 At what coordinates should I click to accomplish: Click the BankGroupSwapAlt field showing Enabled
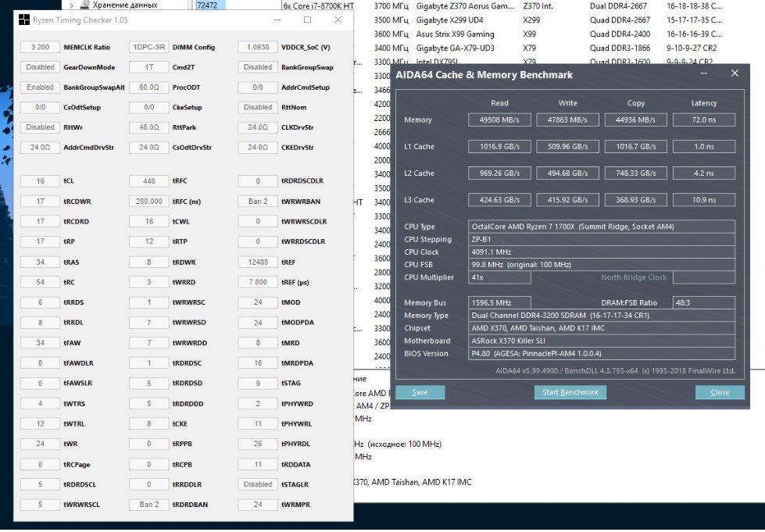pyautogui.click(x=40, y=87)
